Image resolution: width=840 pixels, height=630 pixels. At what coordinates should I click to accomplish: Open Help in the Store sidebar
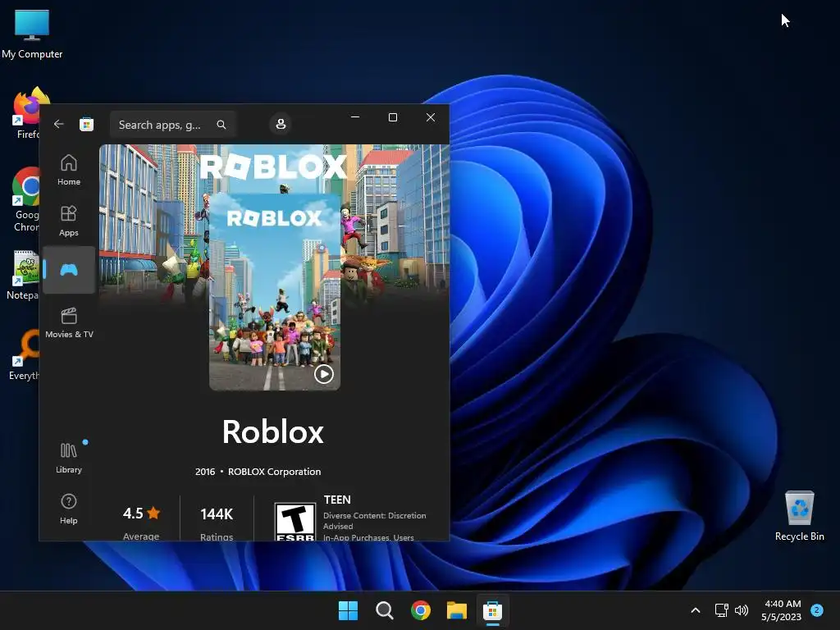pyautogui.click(x=69, y=509)
